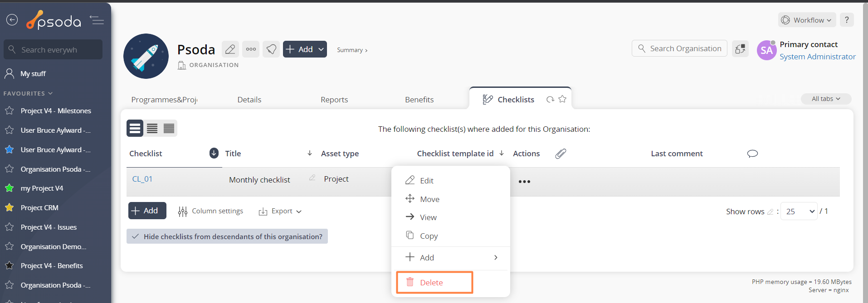Toggle star for Organisation Demo favourite
This screenshot has height=303, width=868.
[x=9, y=246]
